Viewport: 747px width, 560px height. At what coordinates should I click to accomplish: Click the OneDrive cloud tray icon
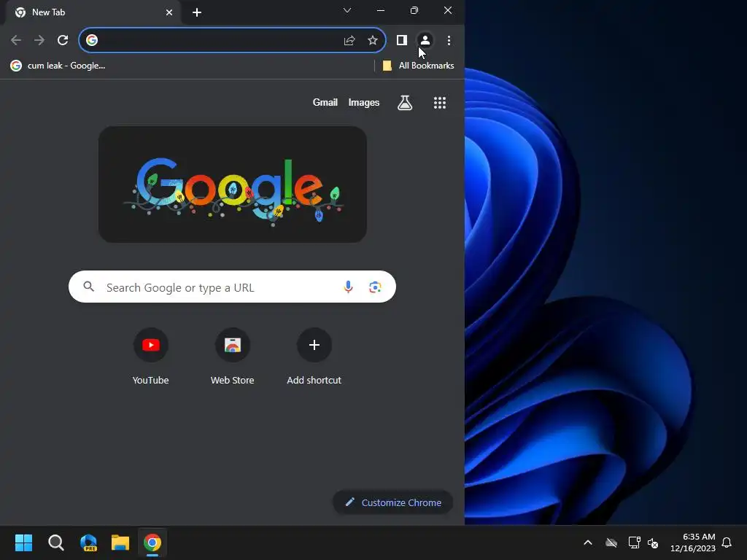pyautogui.click(x=611, y=542)
